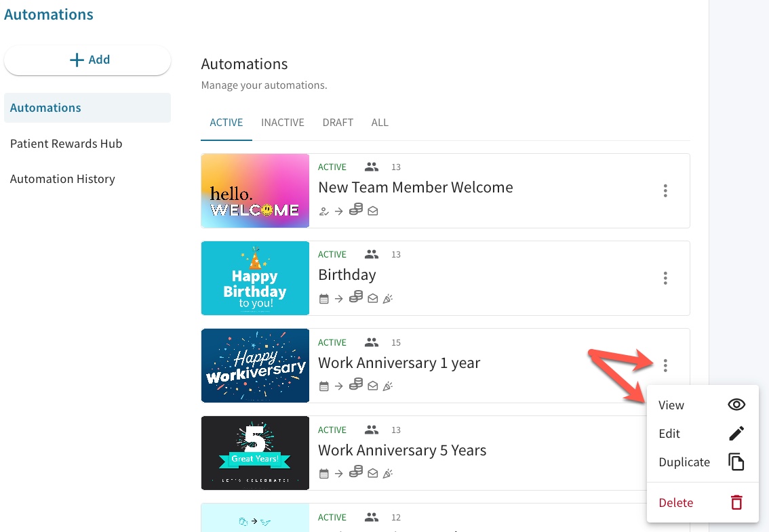Click the new-user trigger icon on New Team Member Welcome
The image size is (769, 532).
(323, 211)
